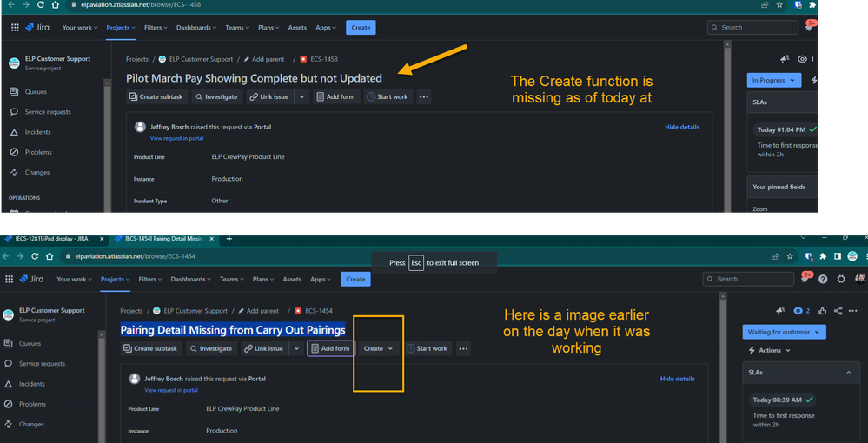Open Your work menu in top screenshot

pos(80,28)
